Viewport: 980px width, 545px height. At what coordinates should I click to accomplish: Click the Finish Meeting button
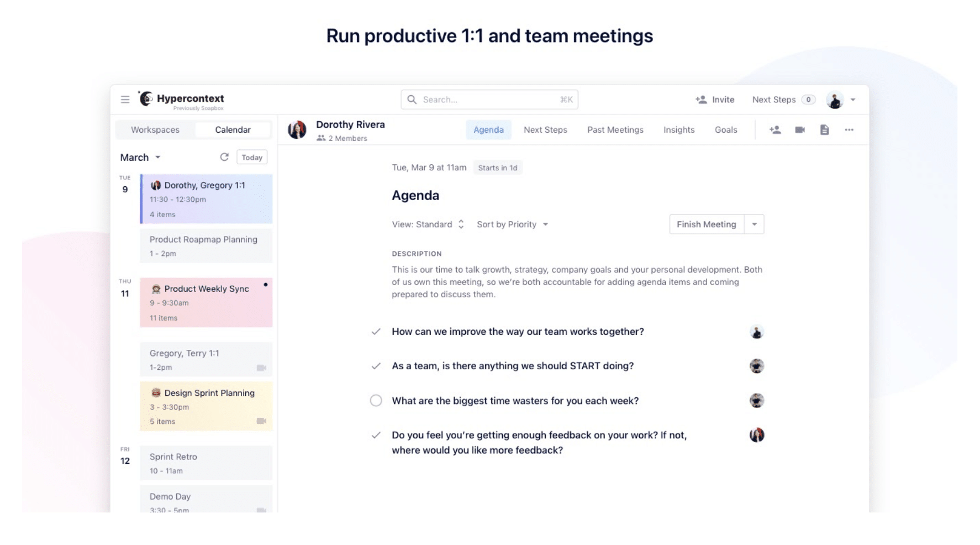point(707,224)
